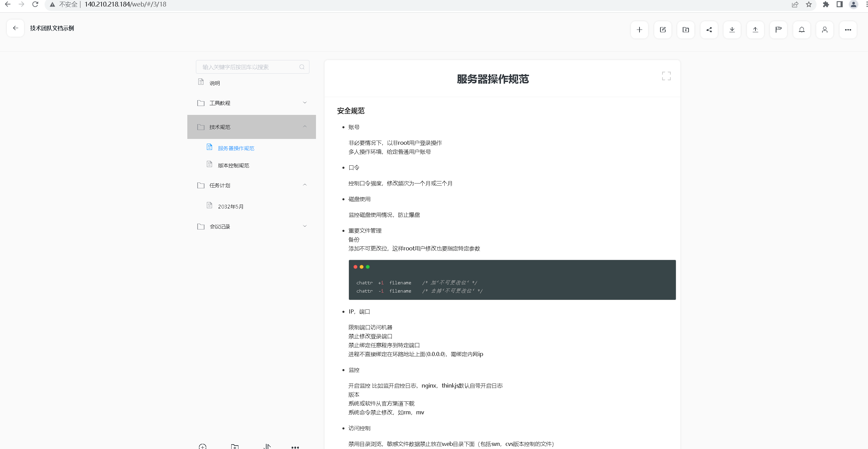The image size is (868, 449).
Task: Select the 说明 document in sidebar
Action: point(214,83)
